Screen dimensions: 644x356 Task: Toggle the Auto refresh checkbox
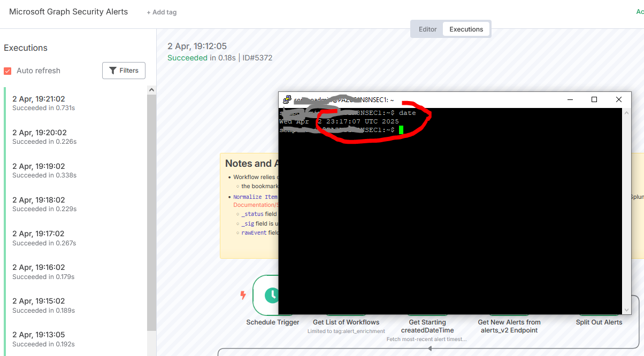tap(7, 71)
